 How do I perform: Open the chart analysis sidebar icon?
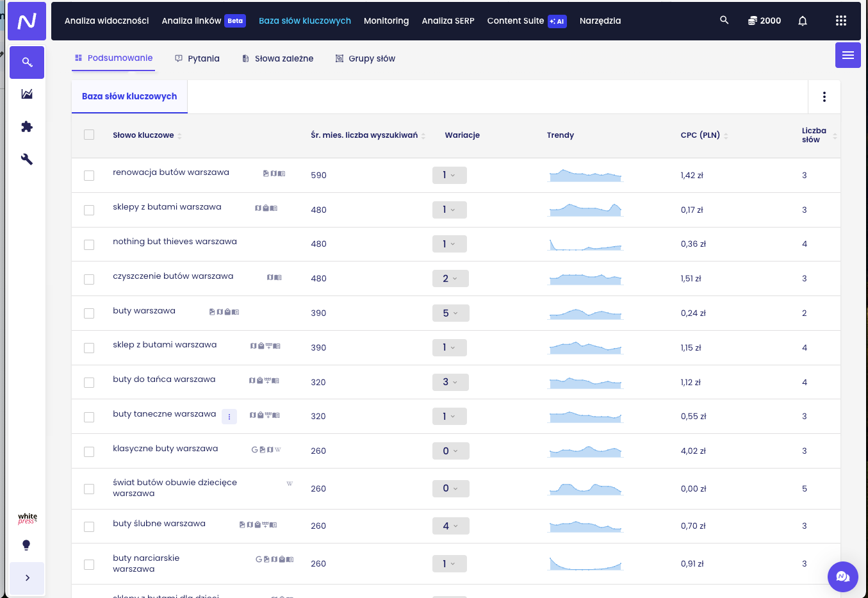(x=27, y=94)
